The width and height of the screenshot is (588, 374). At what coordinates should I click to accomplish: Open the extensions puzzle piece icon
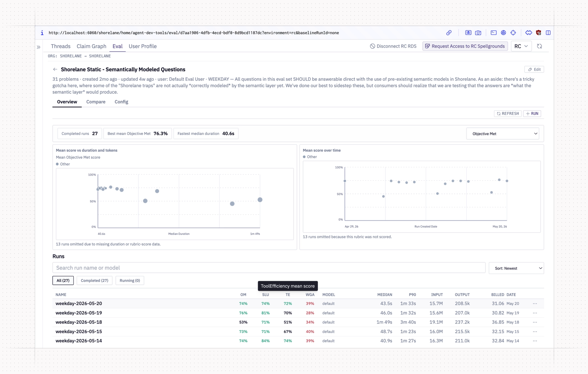point(529,33)
